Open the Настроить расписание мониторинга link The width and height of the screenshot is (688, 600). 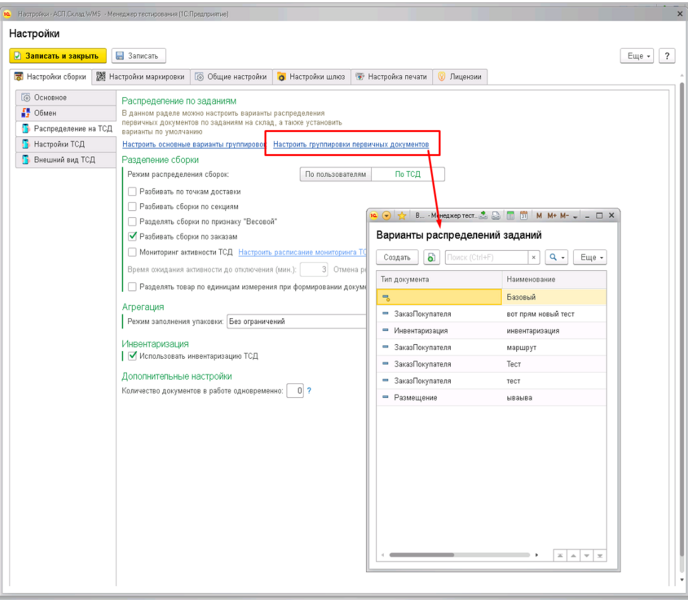tap(302, 252)
